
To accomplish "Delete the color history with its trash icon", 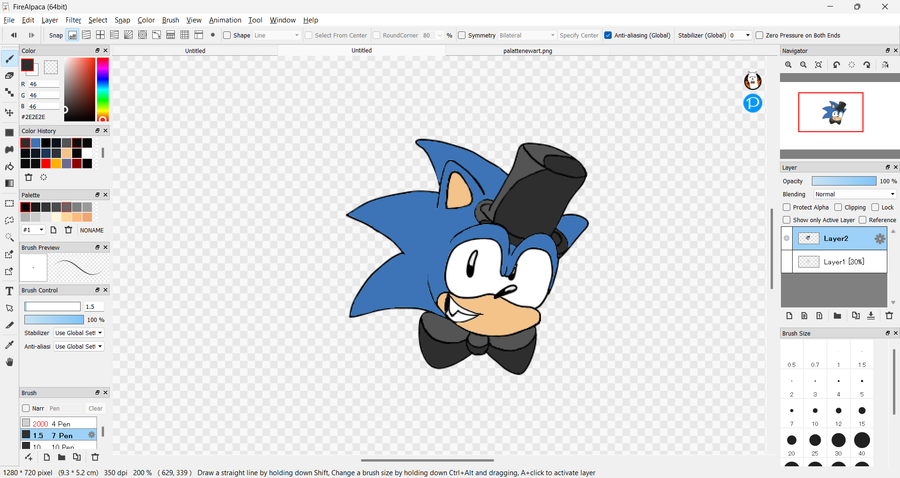I will click(28, 177).
